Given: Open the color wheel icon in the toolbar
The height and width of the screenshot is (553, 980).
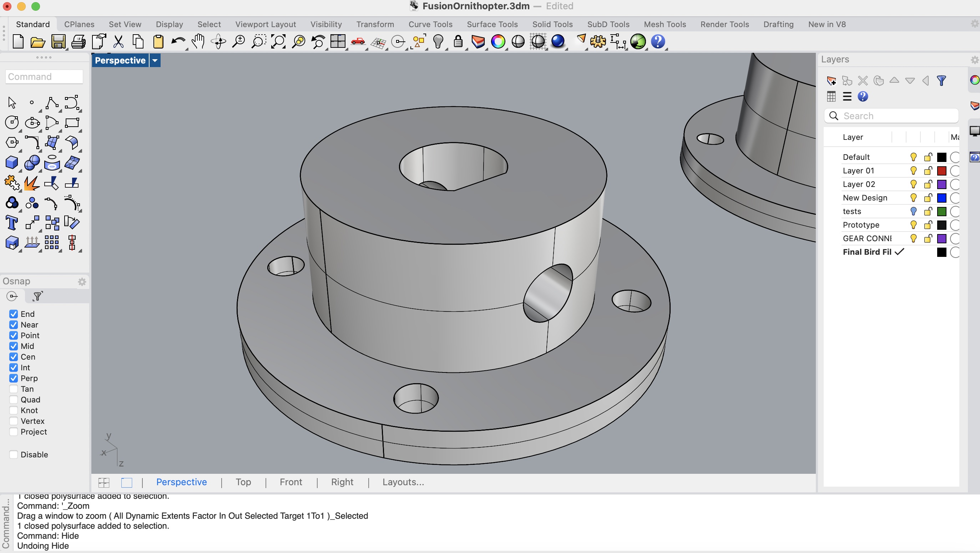Looking at the screenshot, I should click(498, 41).
